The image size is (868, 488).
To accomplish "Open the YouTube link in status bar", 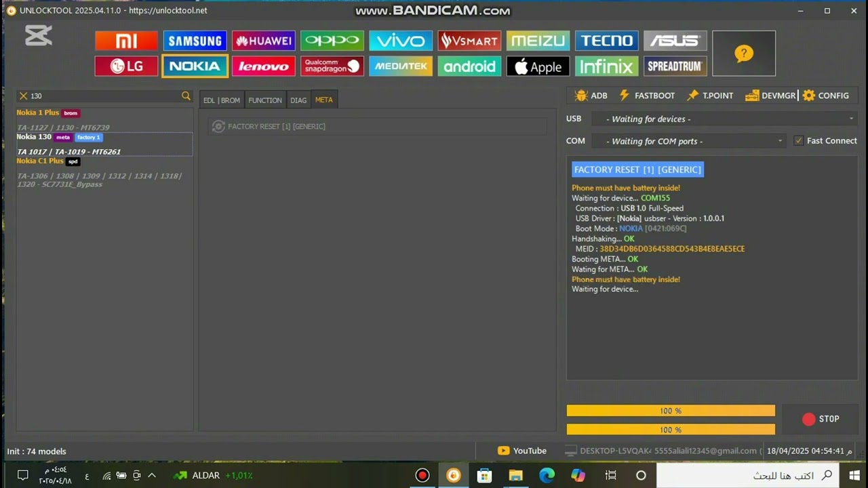I will click(521, 451).
